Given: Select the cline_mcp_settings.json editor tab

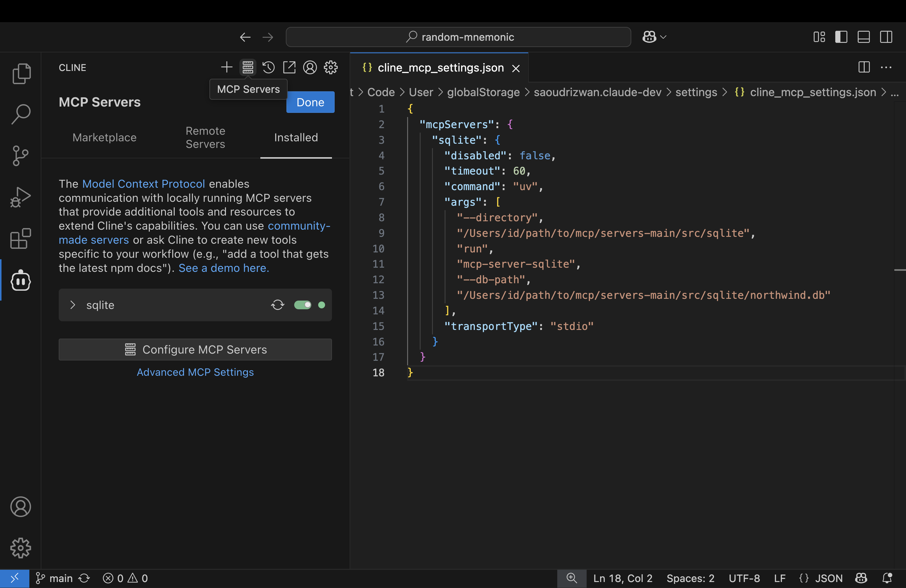Looking at the screenshot, I should pyautogui.click(x=440, y=68).
